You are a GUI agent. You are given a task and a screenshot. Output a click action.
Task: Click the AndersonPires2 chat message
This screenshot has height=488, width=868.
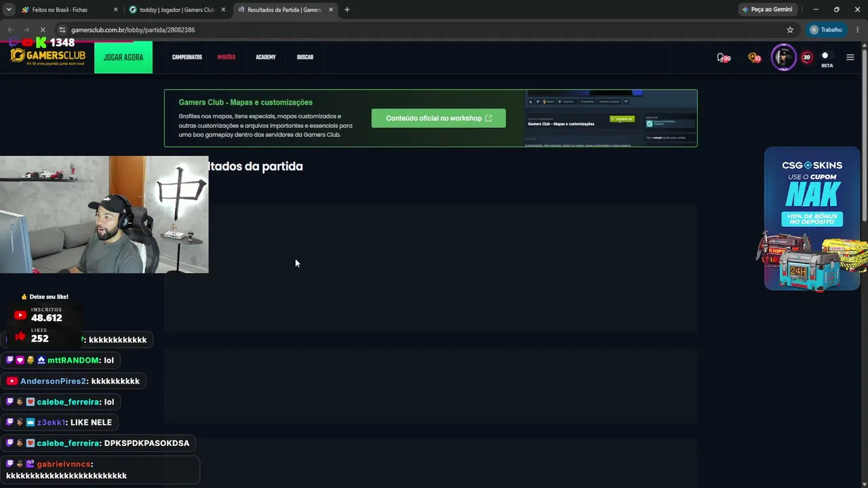point(73,381)
